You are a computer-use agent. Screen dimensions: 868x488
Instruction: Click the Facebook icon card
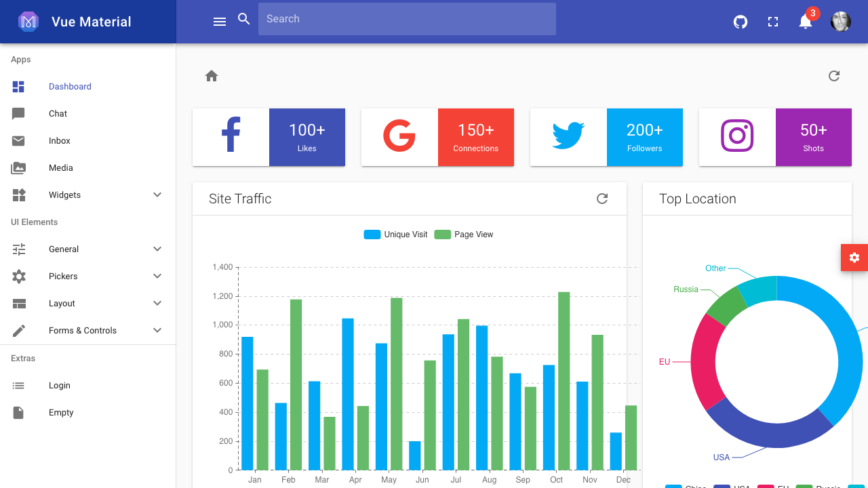tap(231, 136)
